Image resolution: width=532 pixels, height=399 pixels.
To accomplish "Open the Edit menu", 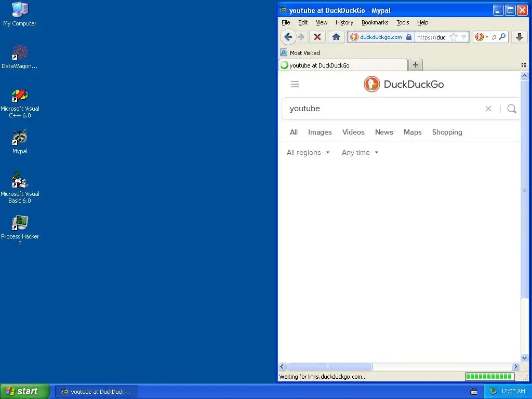I will 303,22.
